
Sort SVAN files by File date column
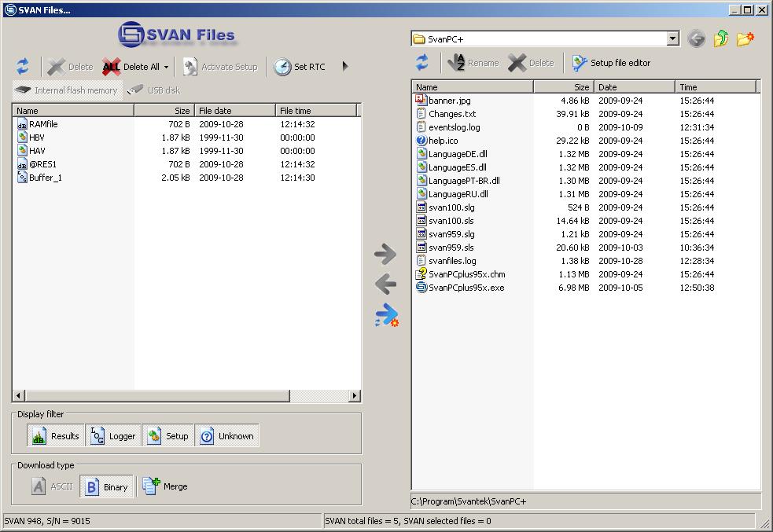pos(235,110)
